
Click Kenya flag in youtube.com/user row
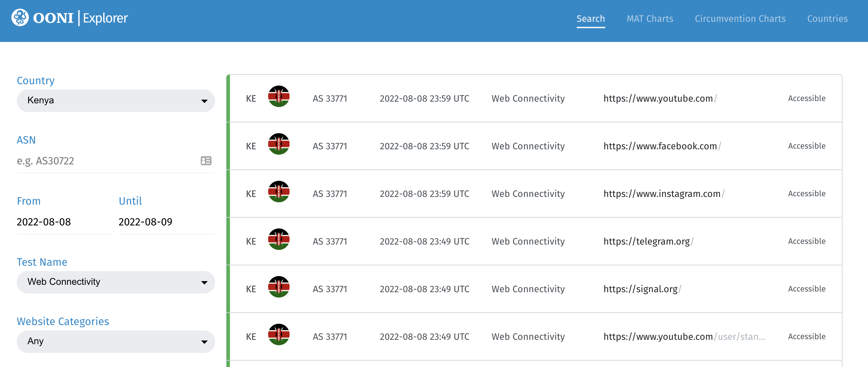click(x=278, y=334)
